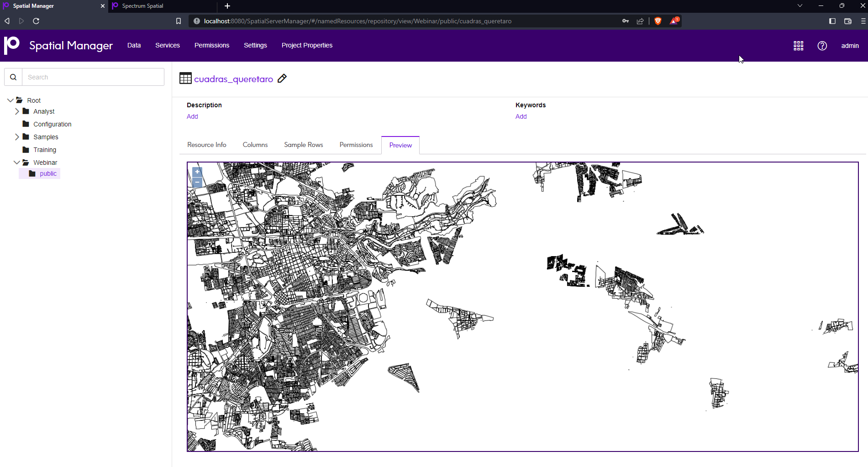Open the Brave wallet icon
The image size is (868, 467).
[x=848, y=21]
